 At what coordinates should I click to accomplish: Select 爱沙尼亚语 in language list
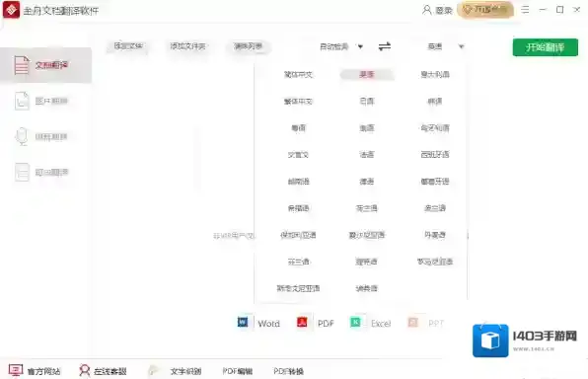coord(367,235)
